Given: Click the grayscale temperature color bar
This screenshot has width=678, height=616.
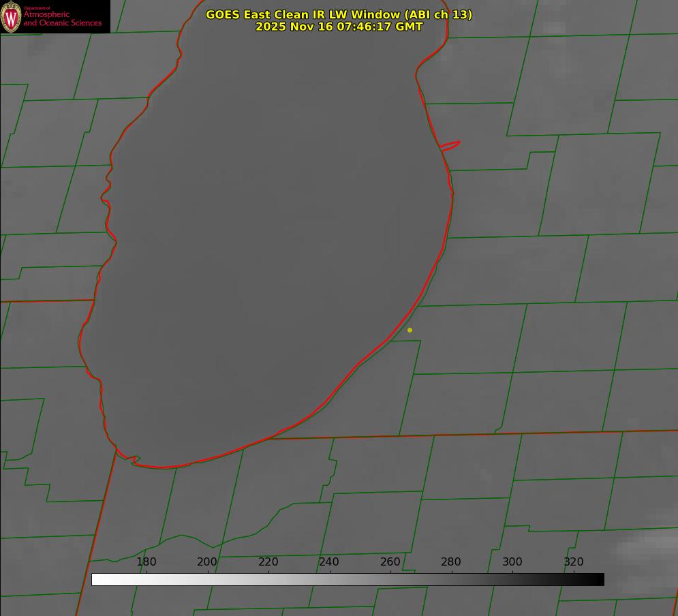Looking at the screenshot, I should pos(348,579).
